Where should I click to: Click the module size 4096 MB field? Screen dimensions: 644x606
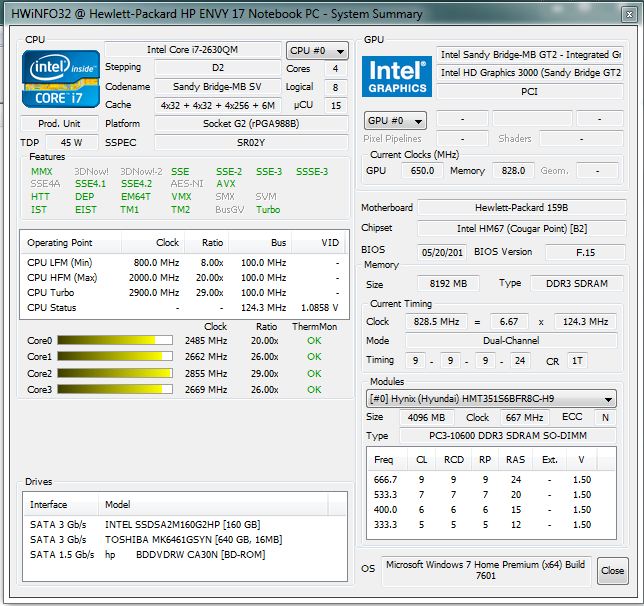(426, 417)
